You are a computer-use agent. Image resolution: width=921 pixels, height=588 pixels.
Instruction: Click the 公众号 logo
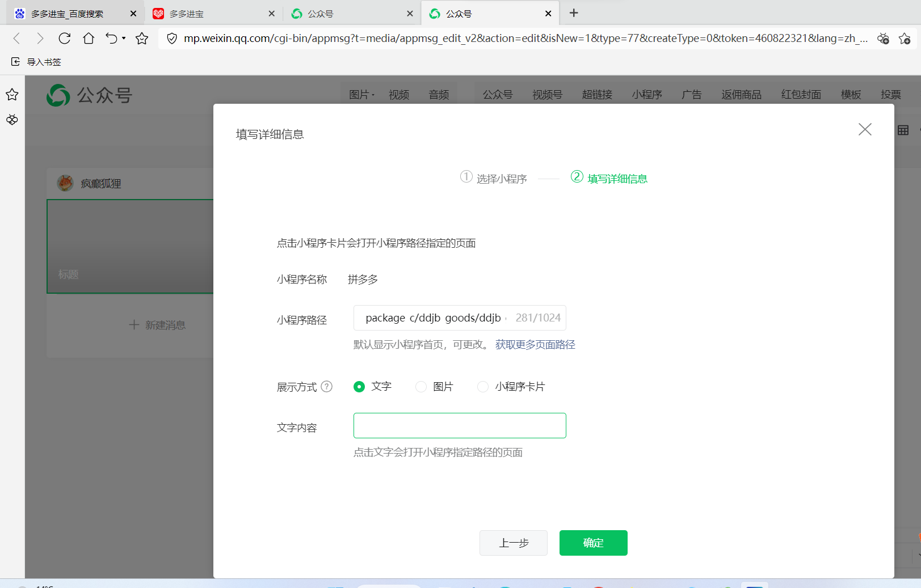coord(90,95)
